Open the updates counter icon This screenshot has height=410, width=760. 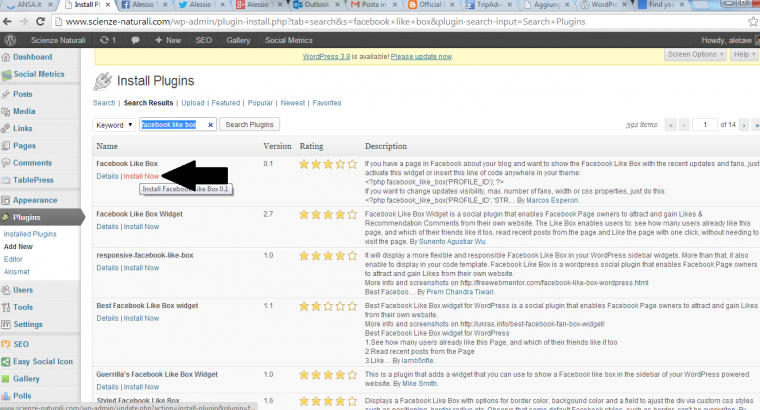(108, 40)
